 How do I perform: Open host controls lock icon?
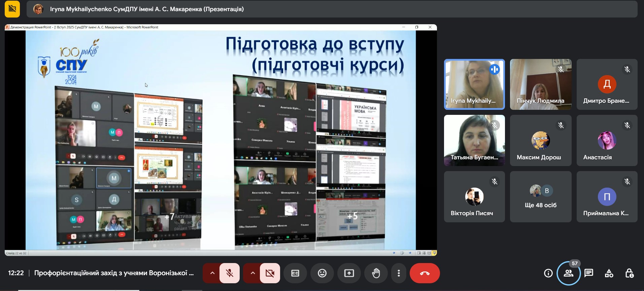[x=629, y=273]
